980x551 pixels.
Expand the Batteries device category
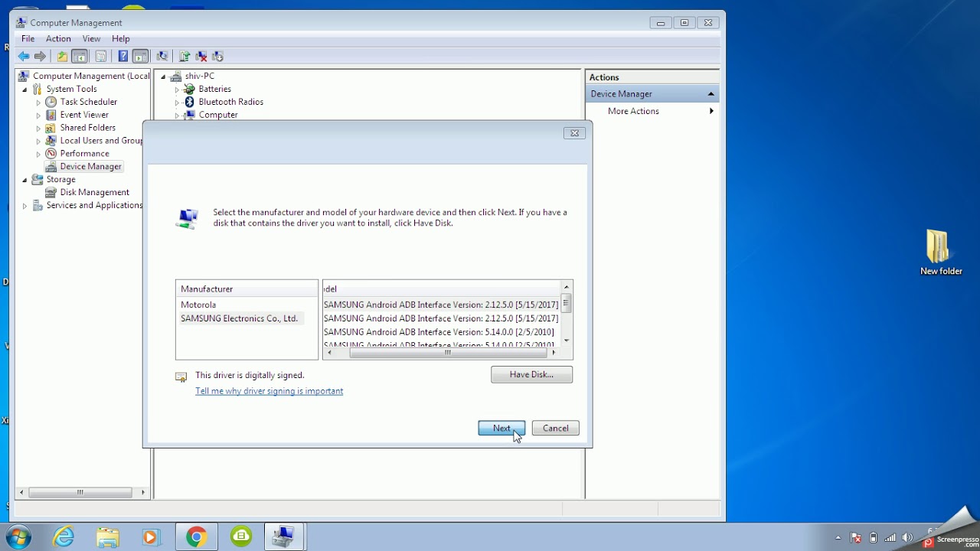coord(177,90)
